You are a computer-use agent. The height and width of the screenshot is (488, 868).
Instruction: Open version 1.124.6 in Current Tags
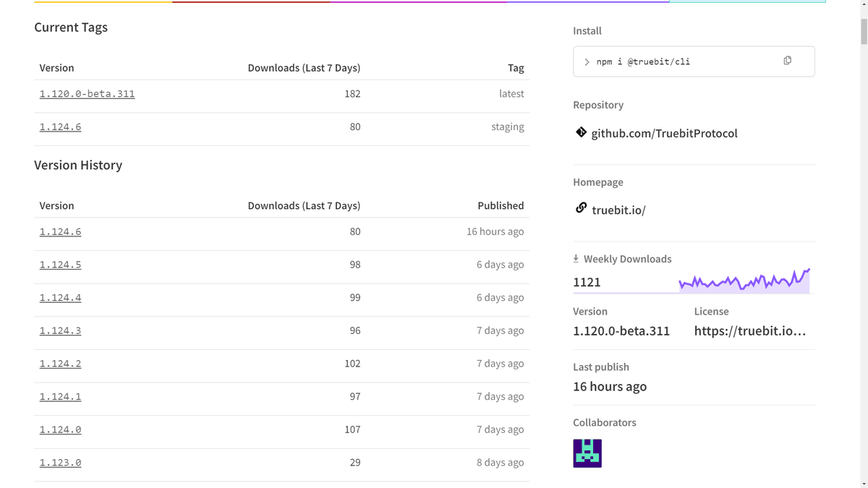[60, 127]
